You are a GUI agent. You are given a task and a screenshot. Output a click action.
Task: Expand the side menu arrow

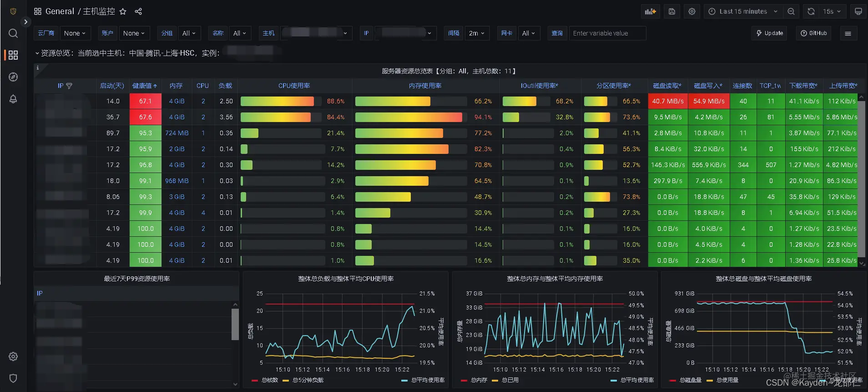[26, 22]
